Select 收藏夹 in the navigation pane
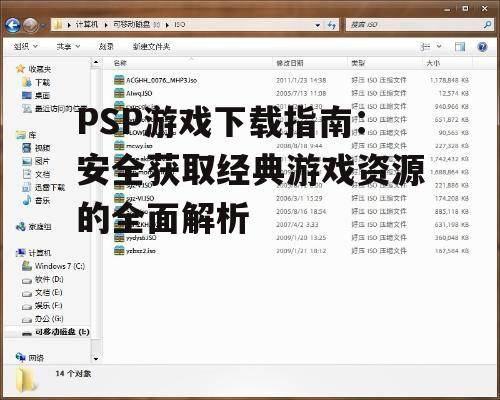Viewport: 500px width, 400px height. click(x=40, y=69)
